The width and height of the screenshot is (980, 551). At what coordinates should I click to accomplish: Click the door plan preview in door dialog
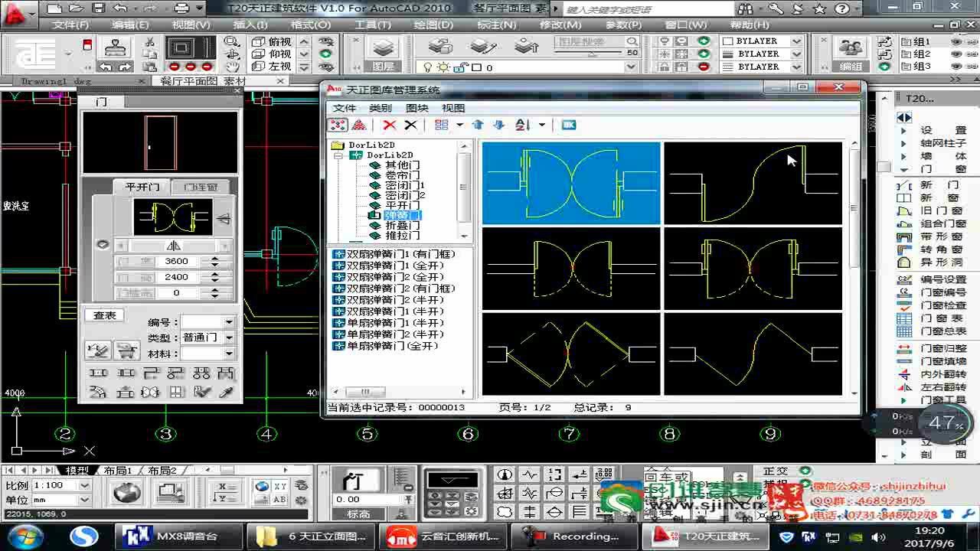tap(173, 217)
